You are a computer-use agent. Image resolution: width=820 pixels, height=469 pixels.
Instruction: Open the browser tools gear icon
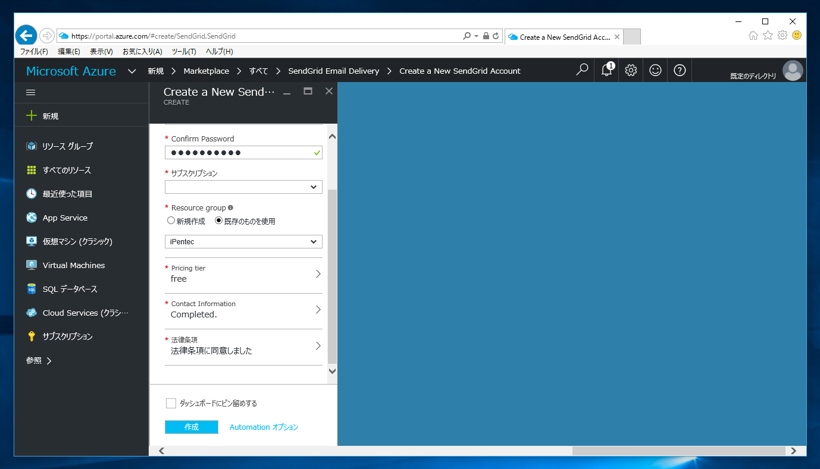[782, 35]
